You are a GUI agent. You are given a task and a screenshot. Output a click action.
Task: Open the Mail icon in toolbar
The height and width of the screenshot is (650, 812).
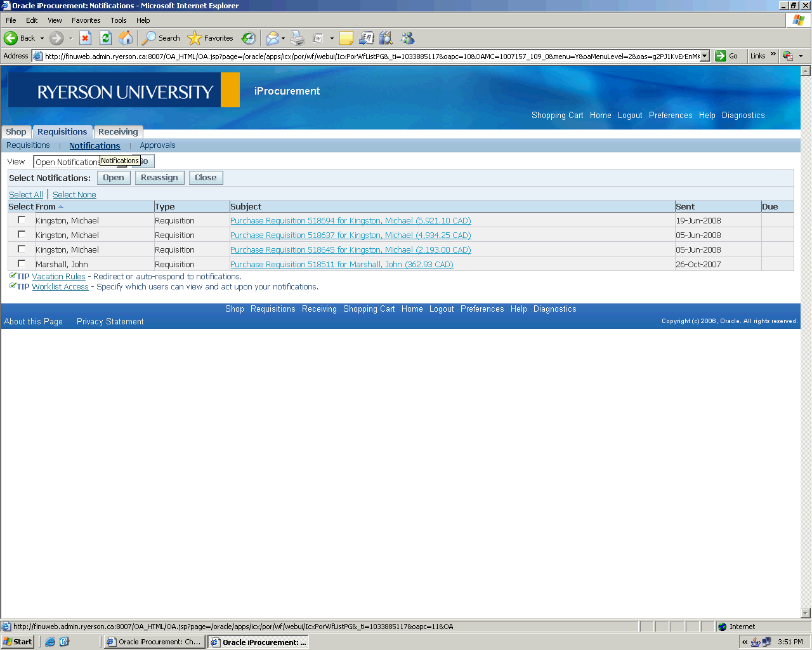[x=272, y=38]
